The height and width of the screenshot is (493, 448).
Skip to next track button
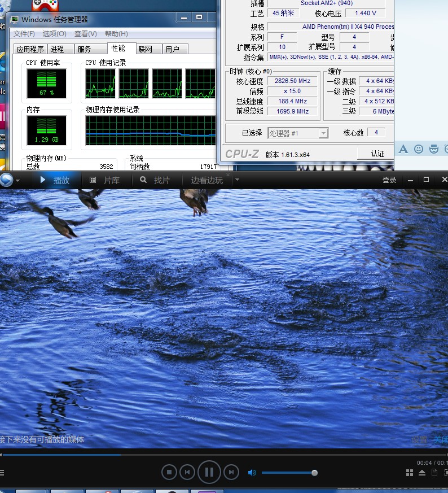231,472
